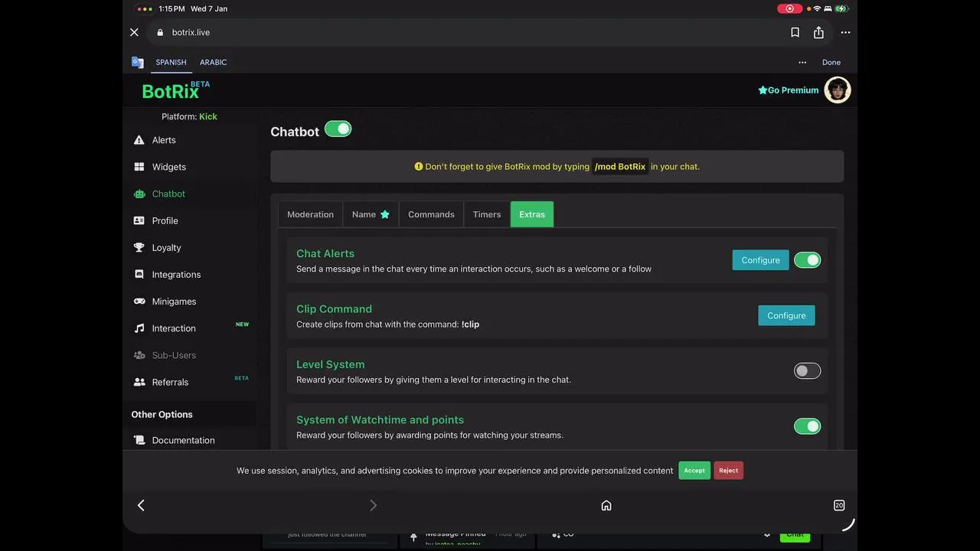Click the Wi-Fi status icon
The image size is (980, 551).
[x=817, y=8]
